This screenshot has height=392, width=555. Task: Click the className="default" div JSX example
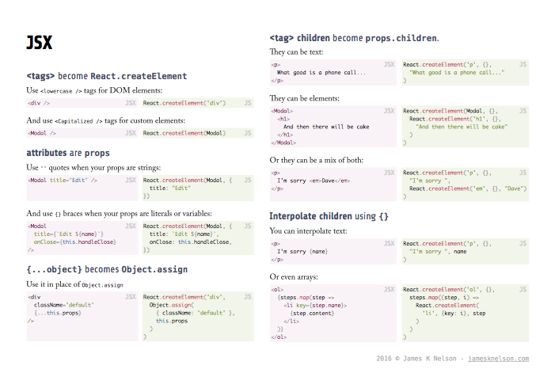coord(82,317)
